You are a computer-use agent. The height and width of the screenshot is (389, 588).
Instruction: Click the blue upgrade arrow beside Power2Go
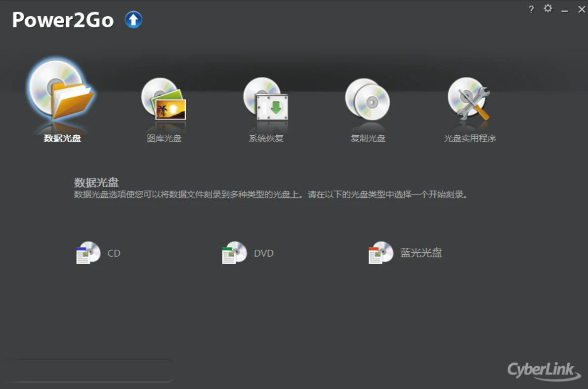point(132,19)
